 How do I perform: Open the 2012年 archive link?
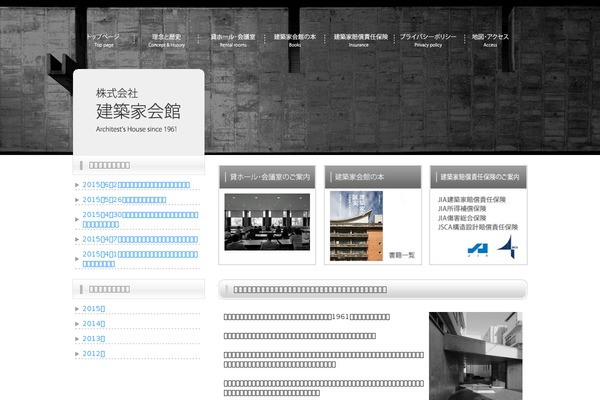(94, 353)
